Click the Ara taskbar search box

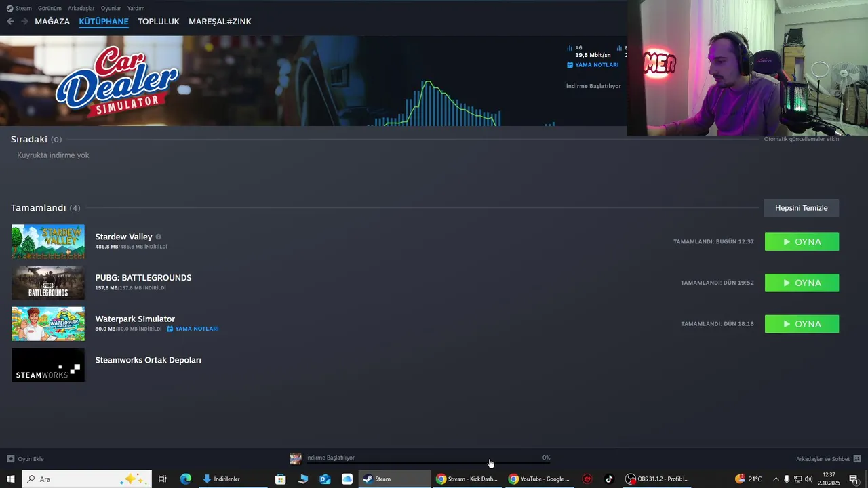coord(87,479)
